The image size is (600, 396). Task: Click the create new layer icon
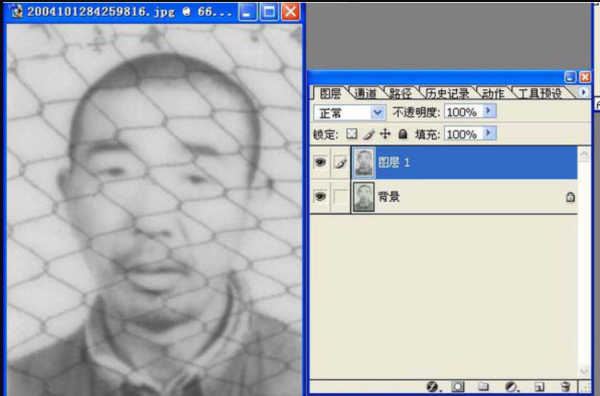pyautogui.click(x=540, y=387)
